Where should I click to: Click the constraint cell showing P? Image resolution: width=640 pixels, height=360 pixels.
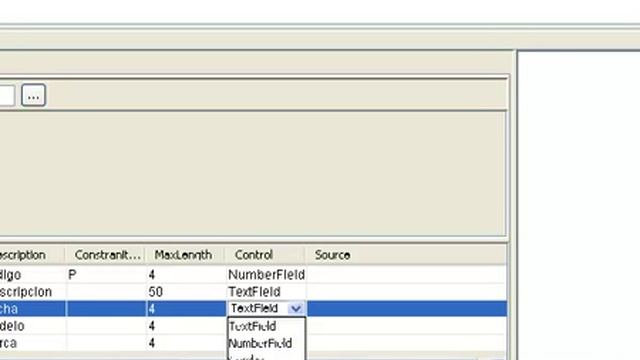(x=106, y=275)
